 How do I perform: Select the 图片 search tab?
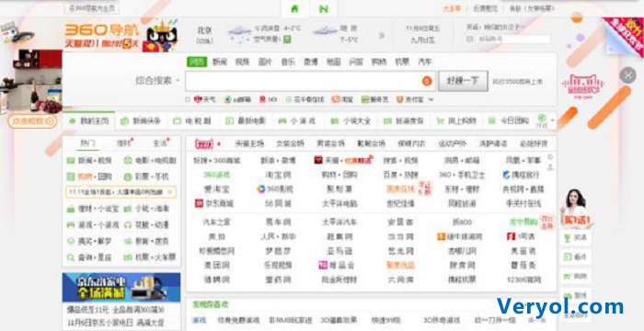pyautogui.click(x=265, y=62)
